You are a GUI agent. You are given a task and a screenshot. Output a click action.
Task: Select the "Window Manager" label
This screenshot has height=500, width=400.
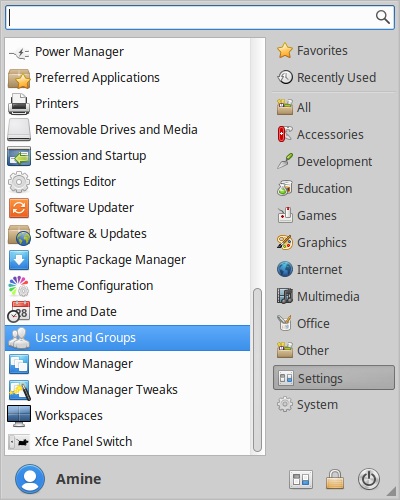[84, 364]
